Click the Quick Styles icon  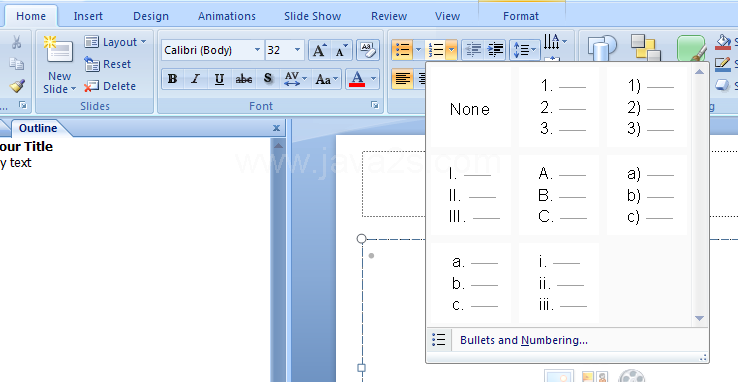[692, 48]
